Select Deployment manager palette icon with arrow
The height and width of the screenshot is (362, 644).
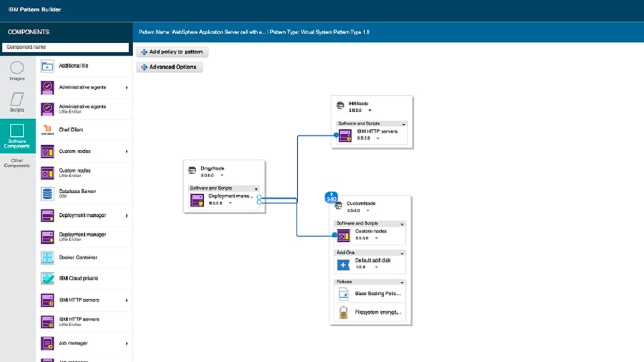pos(47,215)
